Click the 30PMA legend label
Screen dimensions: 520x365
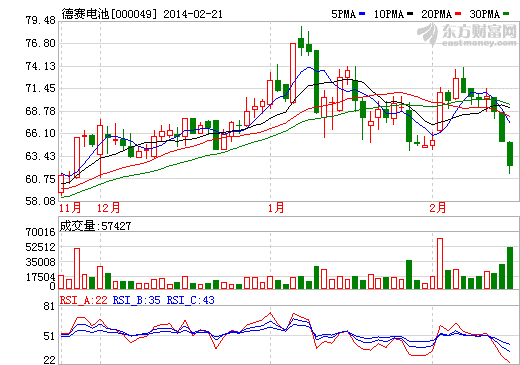[485, 14]
